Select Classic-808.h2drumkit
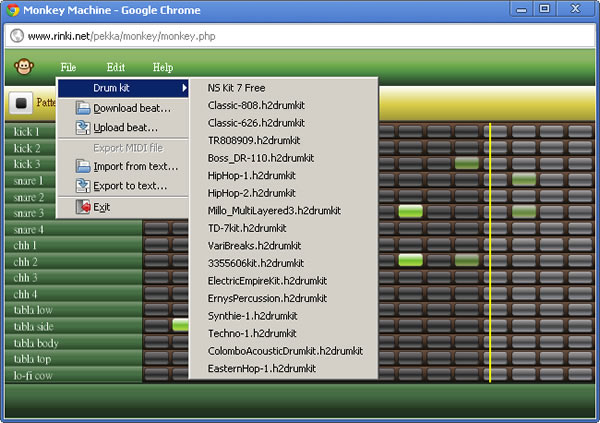 [284, 105]
